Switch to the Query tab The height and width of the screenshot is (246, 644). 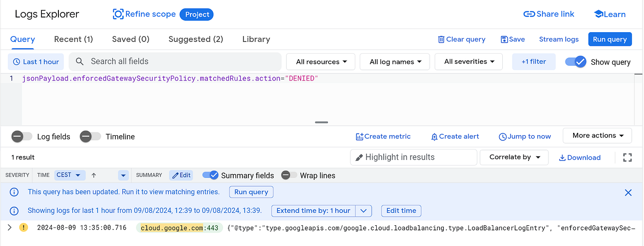coord(23,40)
